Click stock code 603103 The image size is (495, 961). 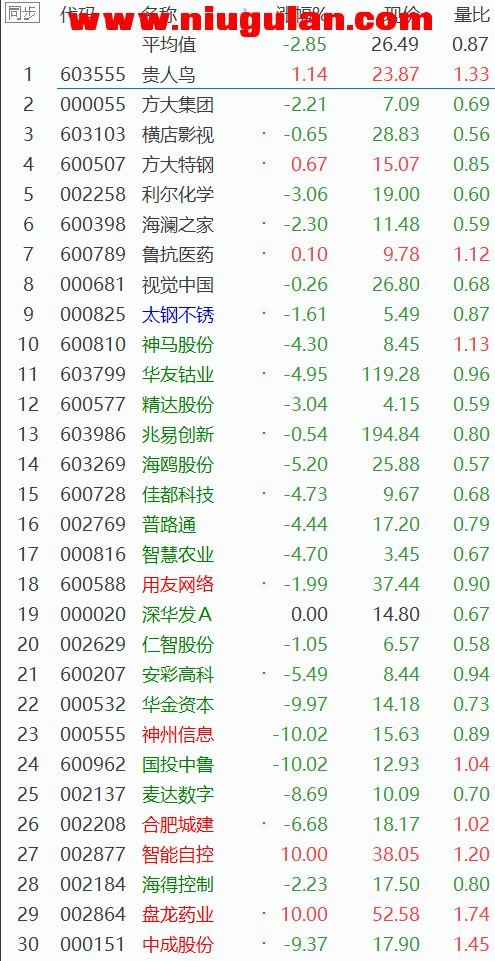(x=93, y=134)
